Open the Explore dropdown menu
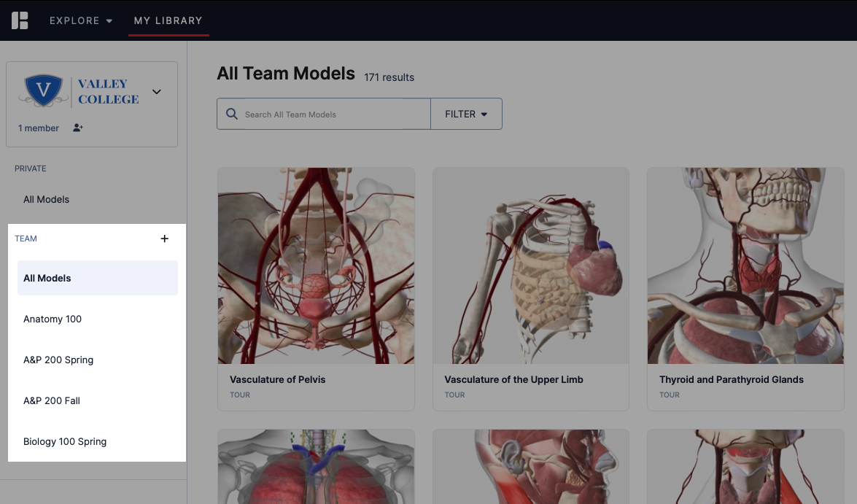The width and height of the screenshot is (857, 504). click(81, 20)
